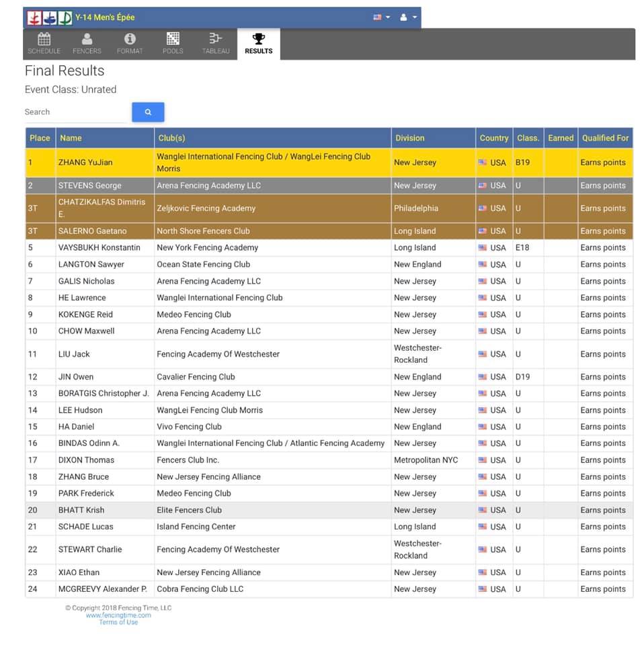Click the Earned column header

[561, 138]
